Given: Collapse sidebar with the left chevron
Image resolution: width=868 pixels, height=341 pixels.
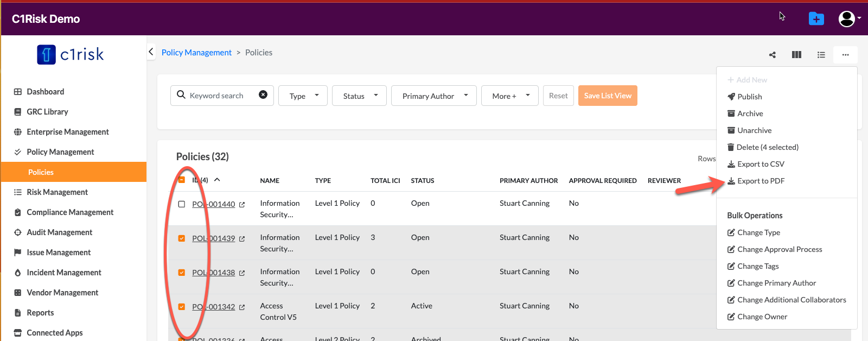Looking at the screenshot, I should (151, 52).
